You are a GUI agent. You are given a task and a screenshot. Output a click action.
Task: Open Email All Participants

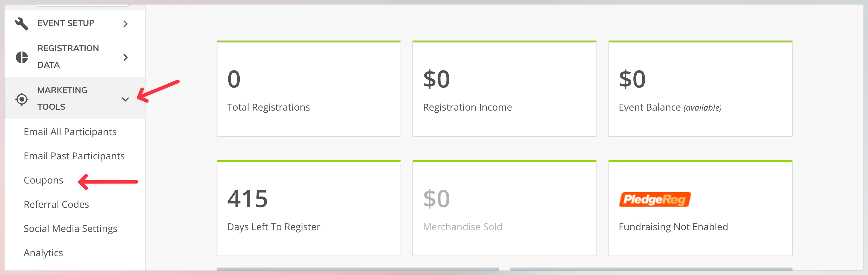pos(70,132)
